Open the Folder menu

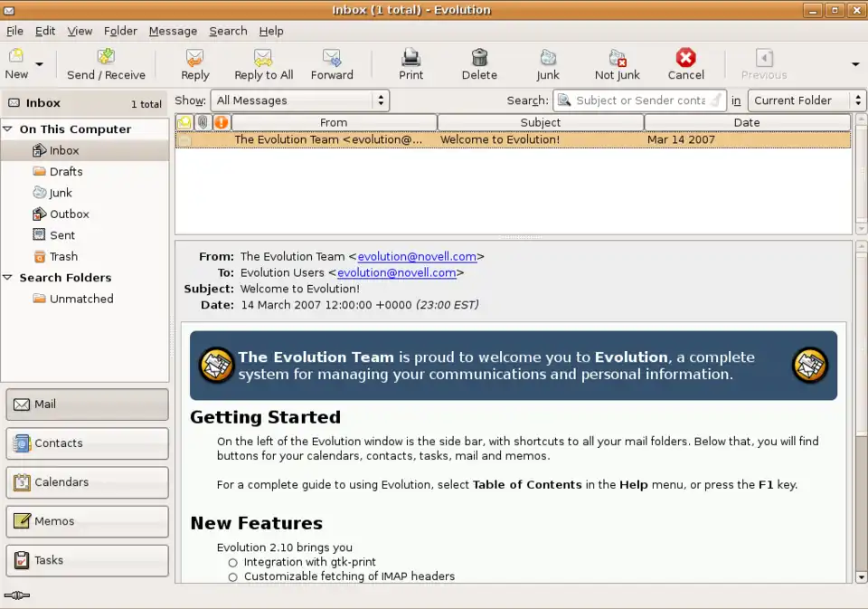(119, 31)
